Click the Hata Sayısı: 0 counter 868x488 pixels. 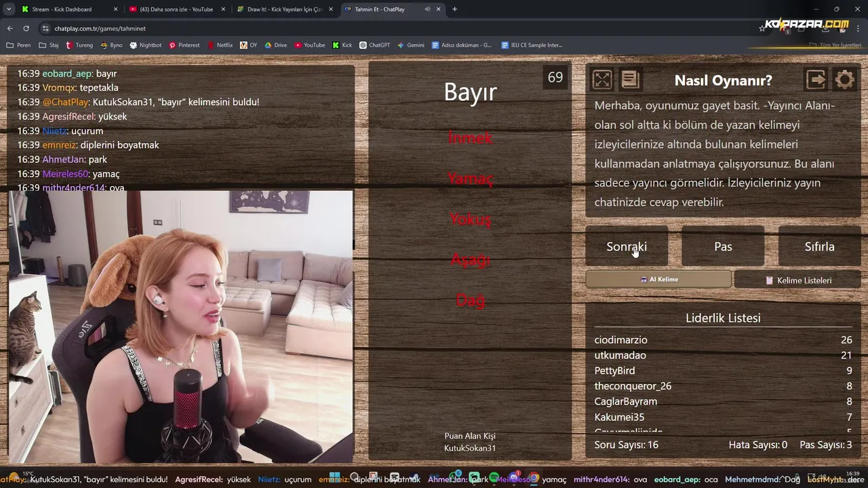(x=757, y=445)
